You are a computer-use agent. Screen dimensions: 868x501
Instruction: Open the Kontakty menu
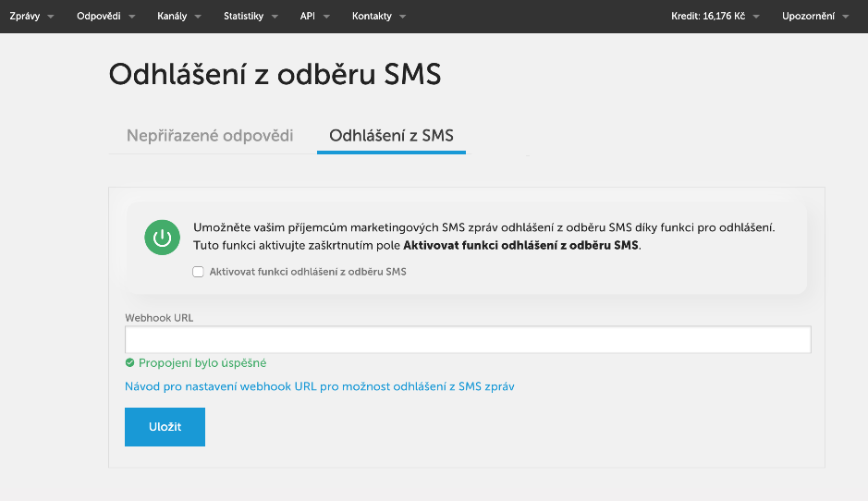pyautogui.click(x=372, y=16)
